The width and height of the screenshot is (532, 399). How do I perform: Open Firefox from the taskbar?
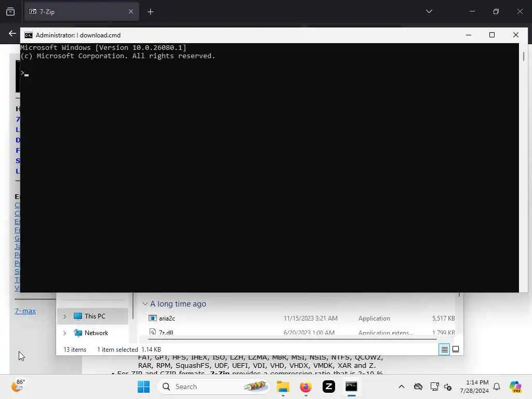pyautogui.click(x=305, y=387)
